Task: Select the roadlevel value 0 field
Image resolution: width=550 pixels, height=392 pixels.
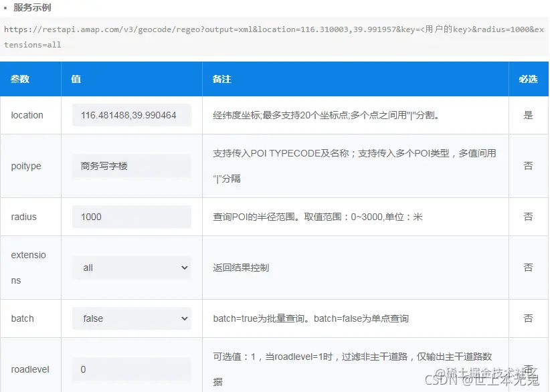Action: point(131,369)
